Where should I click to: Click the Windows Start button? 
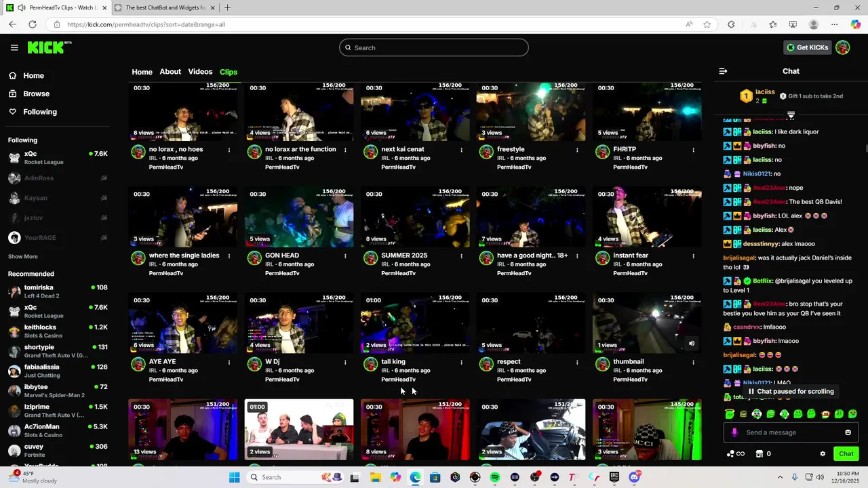coord(234,477)
